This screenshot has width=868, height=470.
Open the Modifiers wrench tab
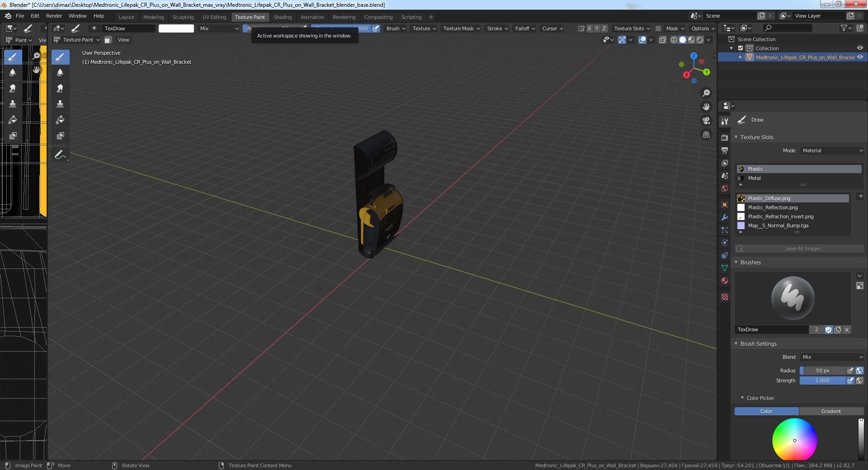(x=725, y=217)
